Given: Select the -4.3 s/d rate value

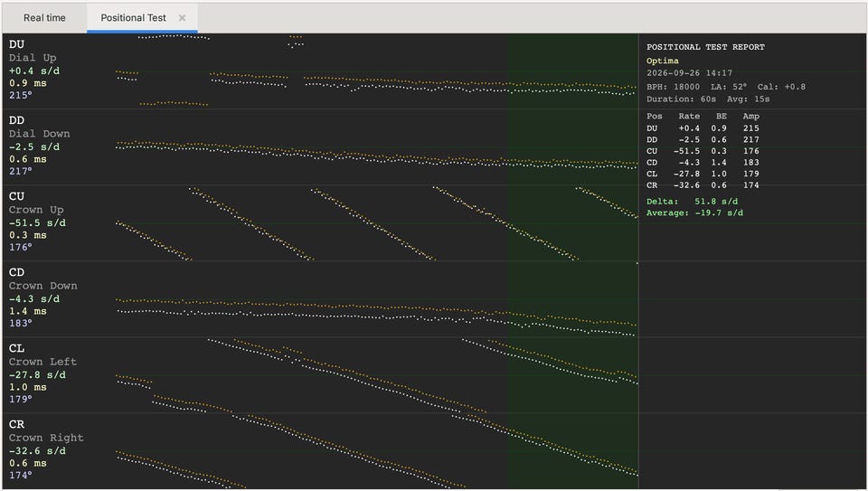Looking at the screenshot, I should coord(34,299).
